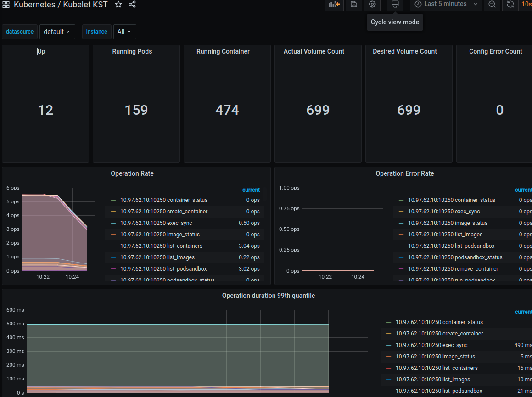The height and width of the screenshot is (397, 532).
Task: Click the instance variable label
Action: (x=97, y=32)
